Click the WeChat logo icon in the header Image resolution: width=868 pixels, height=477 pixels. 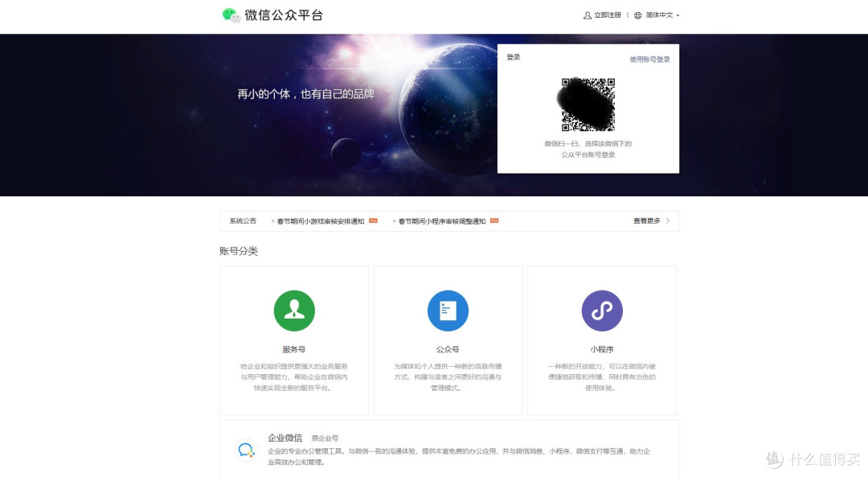click(231, 15)
